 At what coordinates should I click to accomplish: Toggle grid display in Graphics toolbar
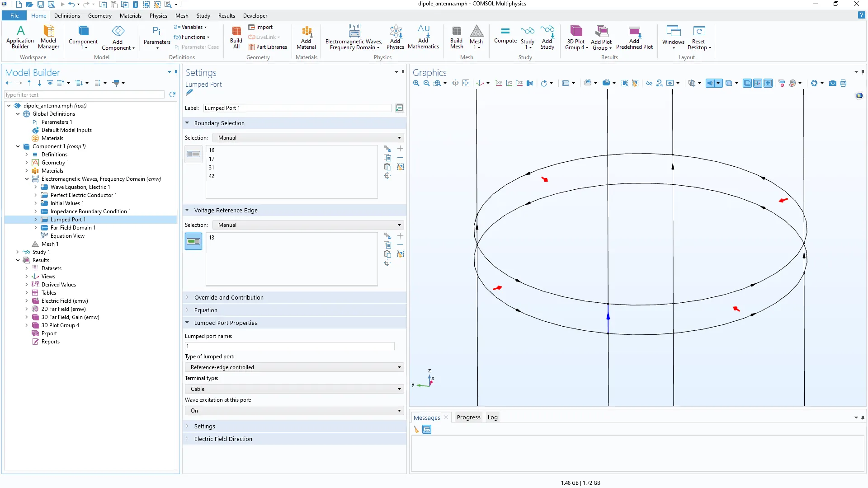pos(768,83)
